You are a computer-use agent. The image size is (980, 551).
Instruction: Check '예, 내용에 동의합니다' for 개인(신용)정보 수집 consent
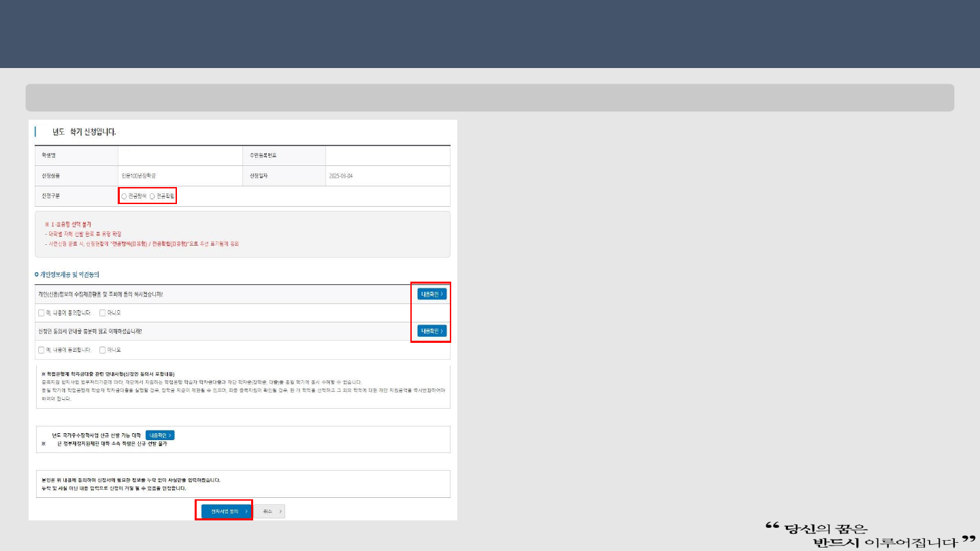[41, 313]
